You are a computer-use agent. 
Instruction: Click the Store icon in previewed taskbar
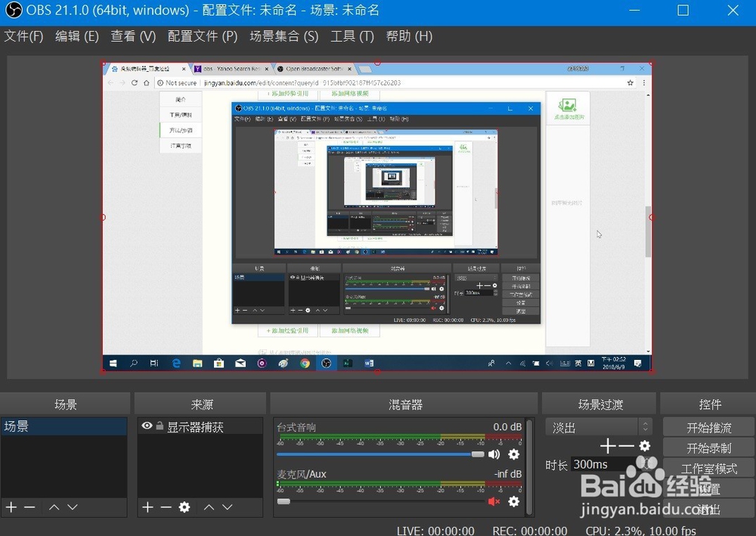pyautogui.click(x=219, y=364)
